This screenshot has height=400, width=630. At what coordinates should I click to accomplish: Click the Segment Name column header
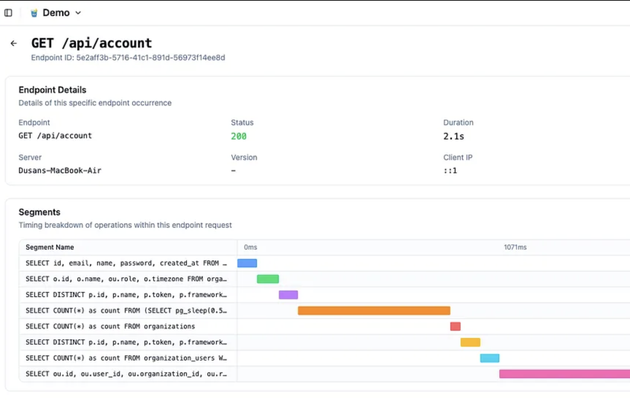point(50,247)
